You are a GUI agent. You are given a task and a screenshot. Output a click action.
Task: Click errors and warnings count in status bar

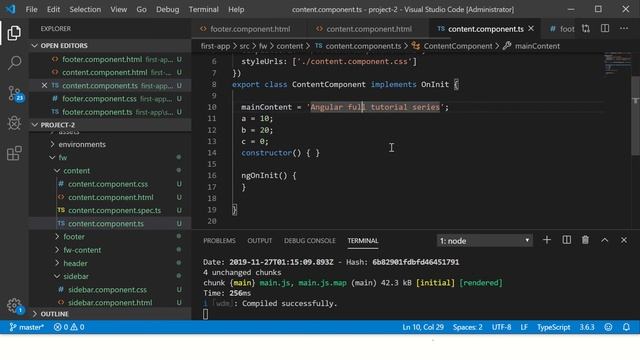pos(69,327)
